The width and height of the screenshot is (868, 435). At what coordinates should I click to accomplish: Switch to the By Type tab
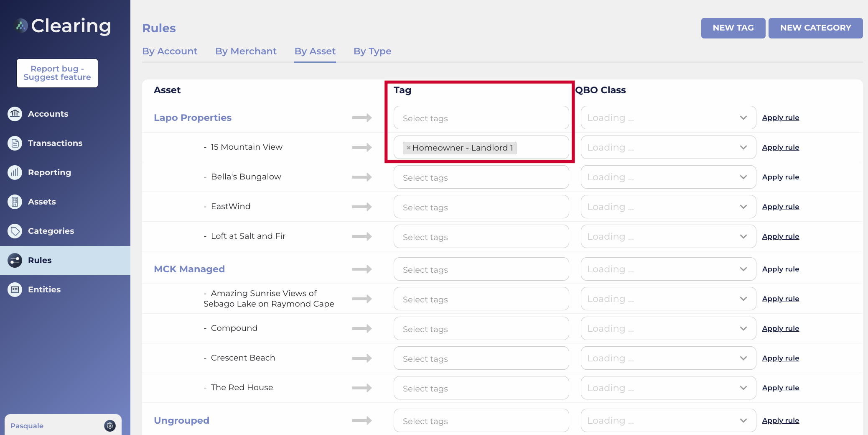point(372,51)
